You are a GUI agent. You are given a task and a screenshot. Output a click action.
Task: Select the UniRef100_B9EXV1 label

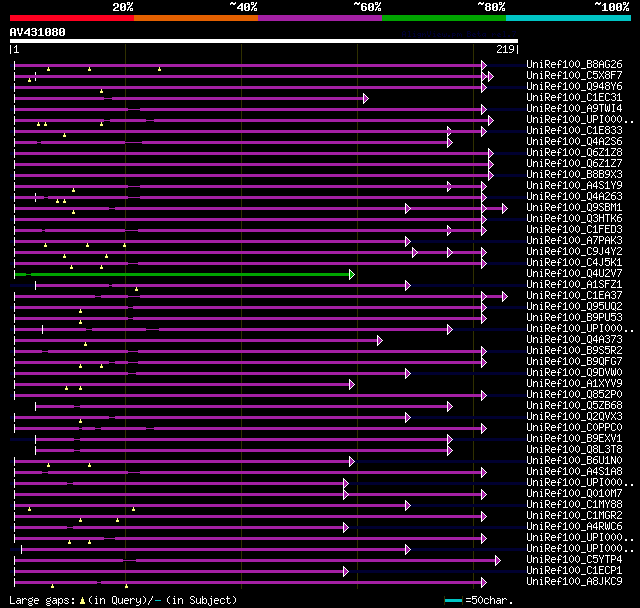point(574,439)
